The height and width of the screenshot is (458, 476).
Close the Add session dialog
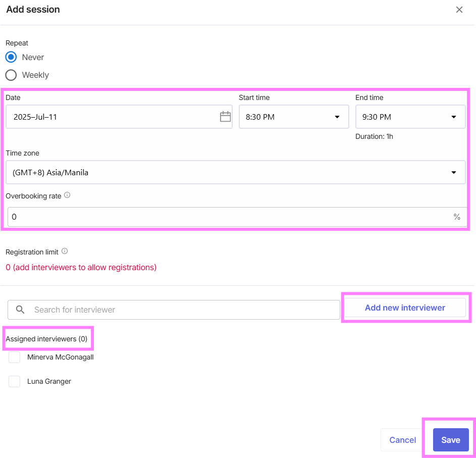point(459,10)
